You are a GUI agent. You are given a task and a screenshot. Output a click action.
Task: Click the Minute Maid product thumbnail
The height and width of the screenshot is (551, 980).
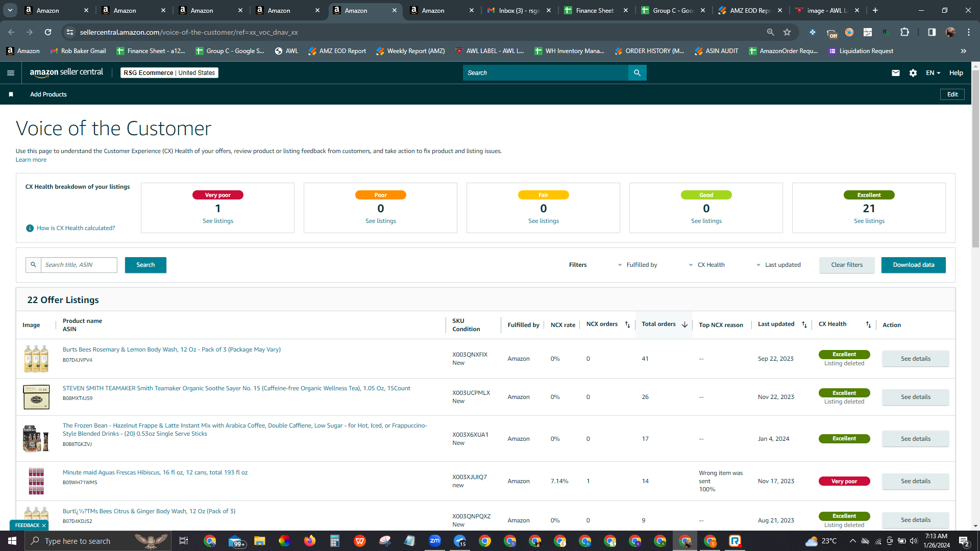(36, 481)
